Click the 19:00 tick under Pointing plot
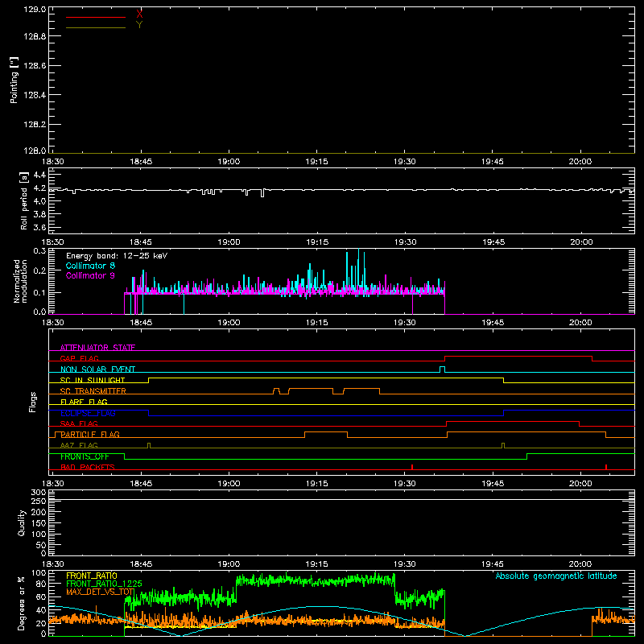Image resolution: width=644 pixels, height=644 pixels. click(x=229, y=162)
